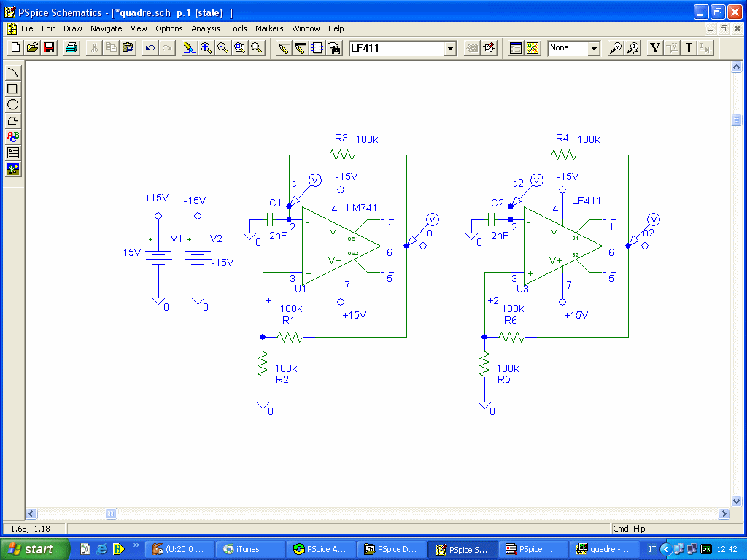
Task: Select the Draw Wire pencil tool
Action: point(284,47)
